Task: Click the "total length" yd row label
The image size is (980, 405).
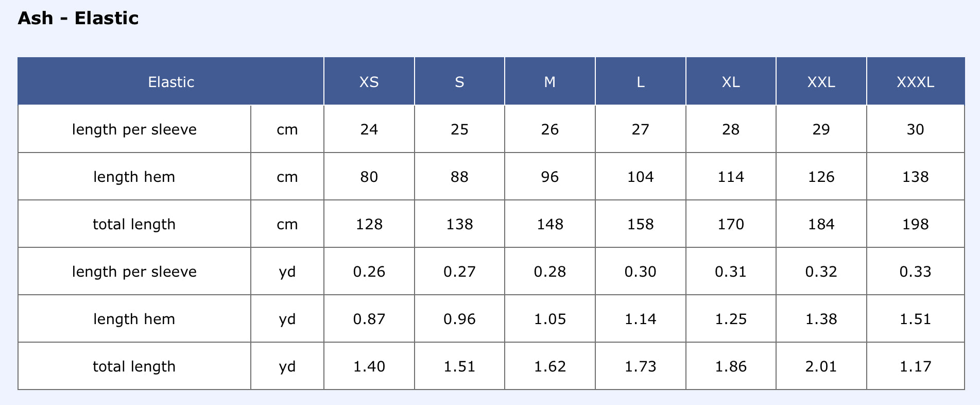Action: [x=134, y=366]
